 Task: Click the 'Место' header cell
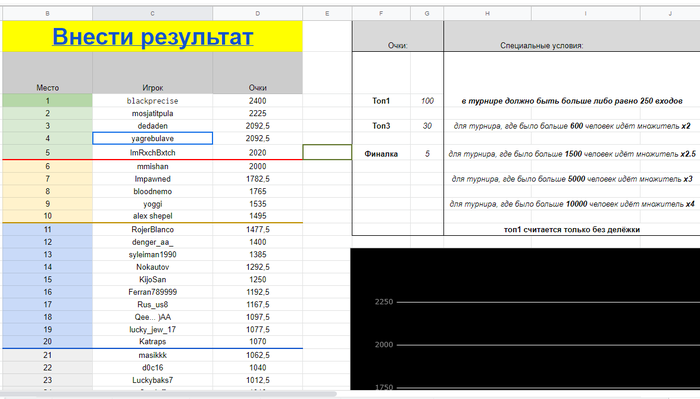tap(47, 73)
